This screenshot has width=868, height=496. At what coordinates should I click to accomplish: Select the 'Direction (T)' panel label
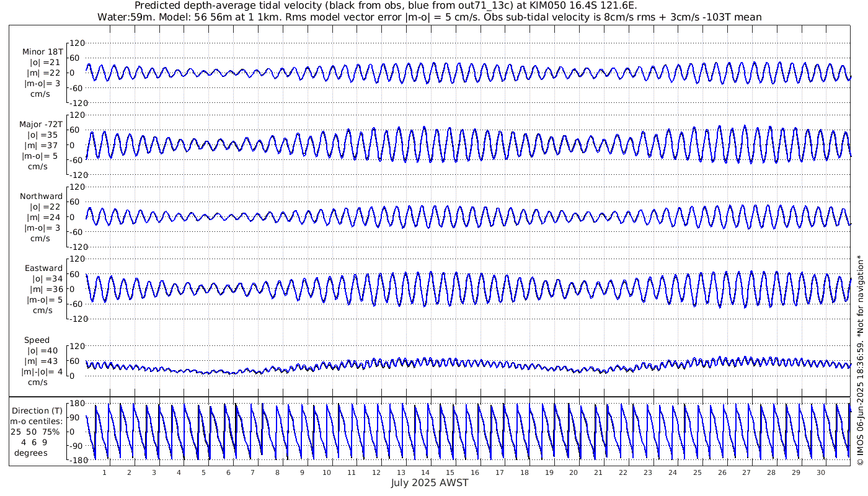(37, 410)
